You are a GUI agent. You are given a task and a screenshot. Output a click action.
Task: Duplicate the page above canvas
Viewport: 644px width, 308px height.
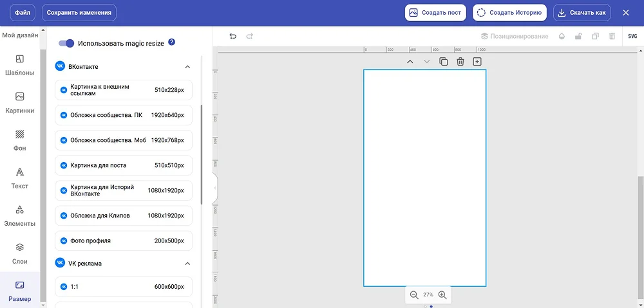[444, 62]
